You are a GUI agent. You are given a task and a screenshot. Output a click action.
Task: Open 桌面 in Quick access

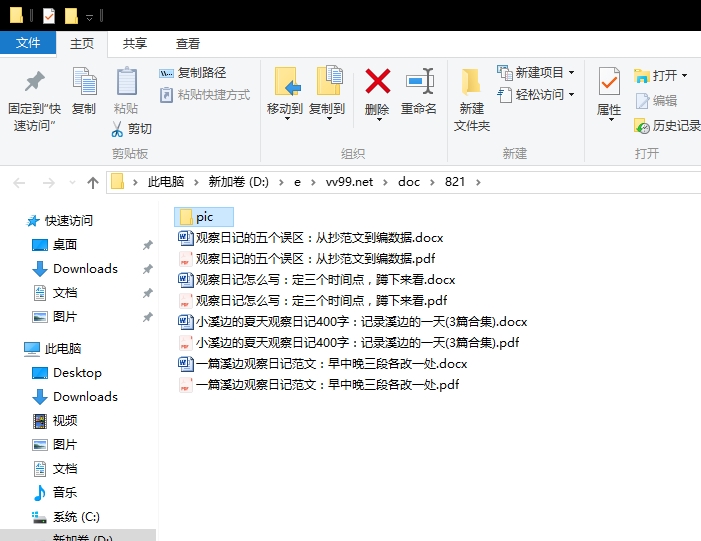click(55, 245)
